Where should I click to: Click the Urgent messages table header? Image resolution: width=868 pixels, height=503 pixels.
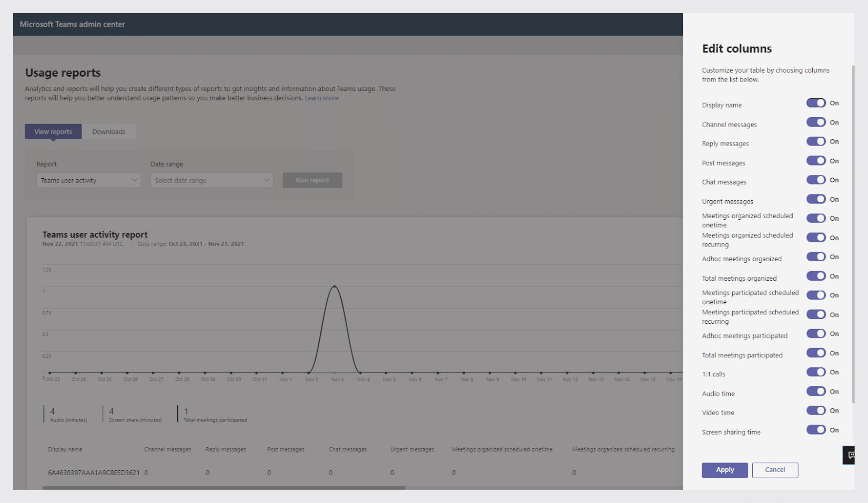pyautogui.click(x=412, y=449)
